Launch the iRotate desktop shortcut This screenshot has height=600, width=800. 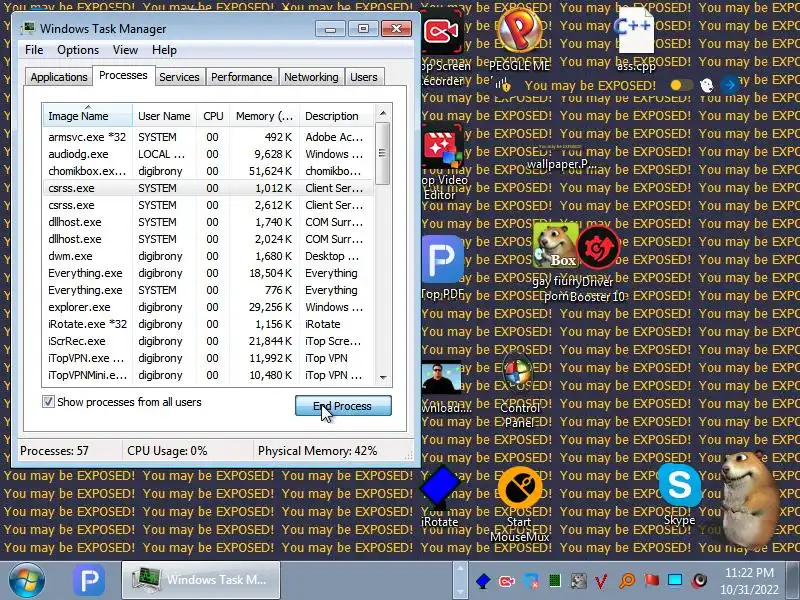(440, 487)
